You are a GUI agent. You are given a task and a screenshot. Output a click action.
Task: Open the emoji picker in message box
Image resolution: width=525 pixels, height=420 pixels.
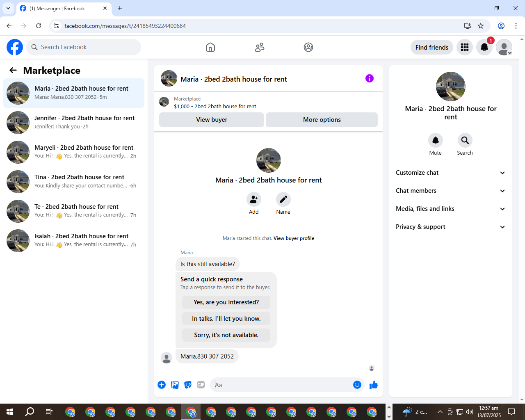point(357,385)
